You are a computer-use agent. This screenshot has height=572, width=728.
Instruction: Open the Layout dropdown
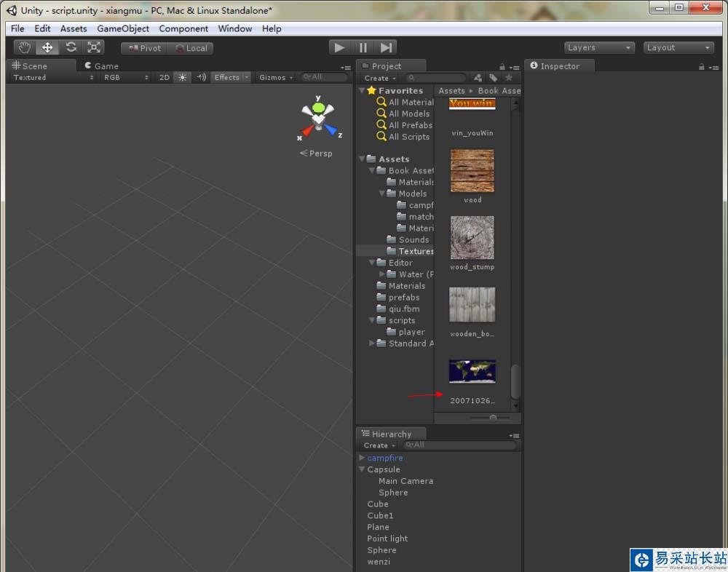(678, 48)
